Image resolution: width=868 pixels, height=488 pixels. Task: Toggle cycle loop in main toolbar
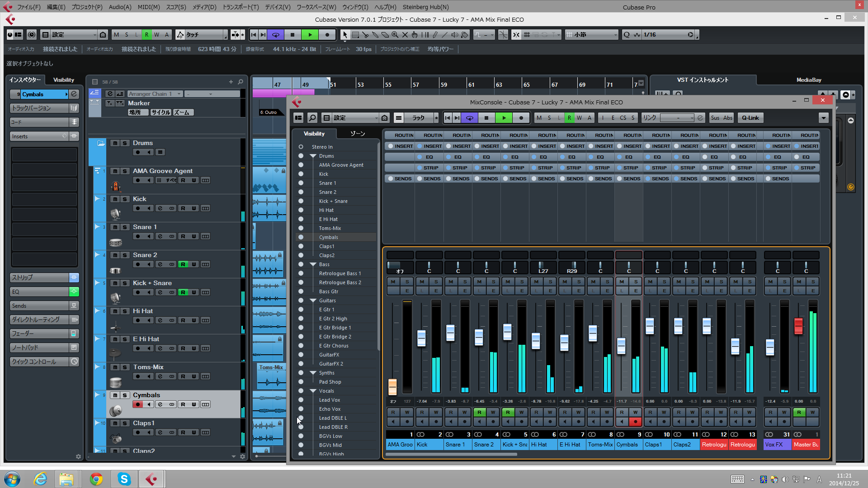275,35
